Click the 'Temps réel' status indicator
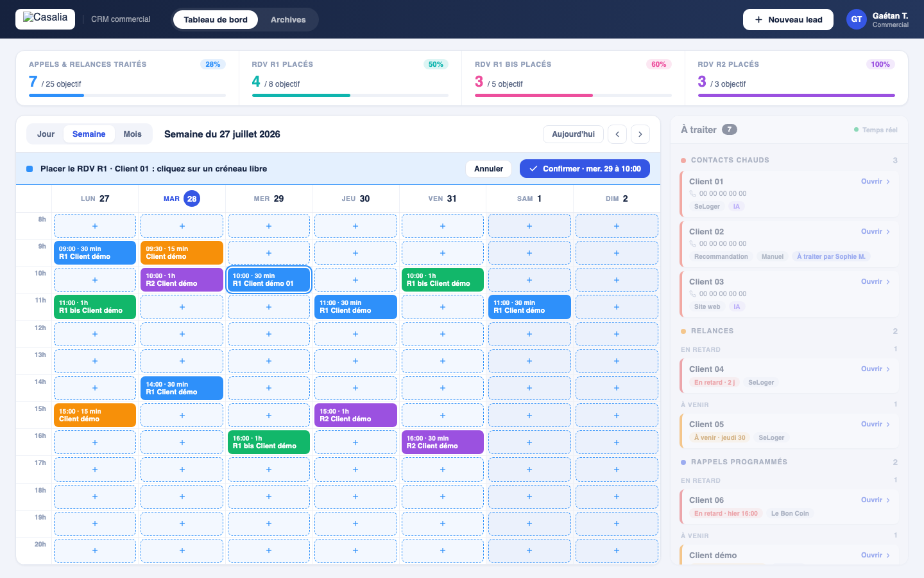This screenshot has height=578, width=924. pyautogui.click(x=876, y=130)
